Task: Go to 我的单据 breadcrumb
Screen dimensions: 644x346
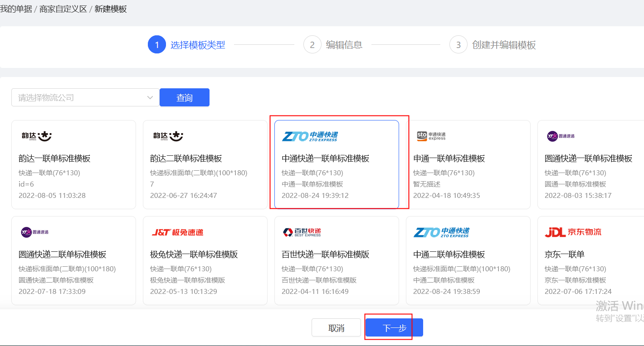Action: (16, 9)
